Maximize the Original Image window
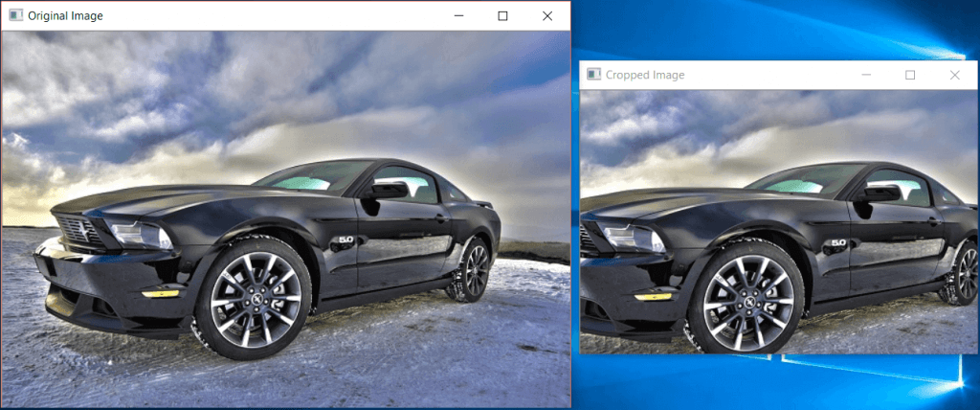Image resolution: width=980 pixels, height=410 pixels. point(502,16)
